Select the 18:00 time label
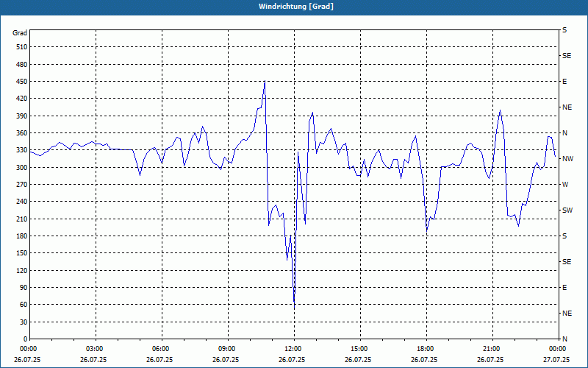The width and height of the screenshot is (588, 368). click(x=426, y=348)
